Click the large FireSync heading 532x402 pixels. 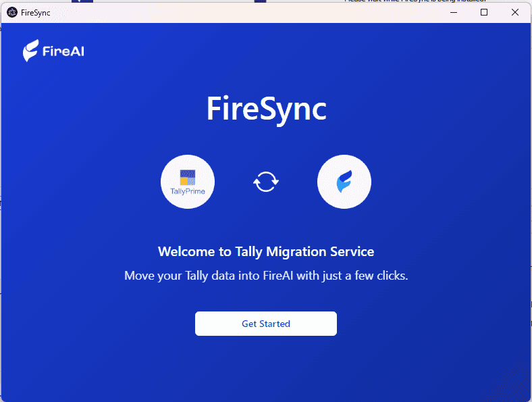(x=266, y=108)
